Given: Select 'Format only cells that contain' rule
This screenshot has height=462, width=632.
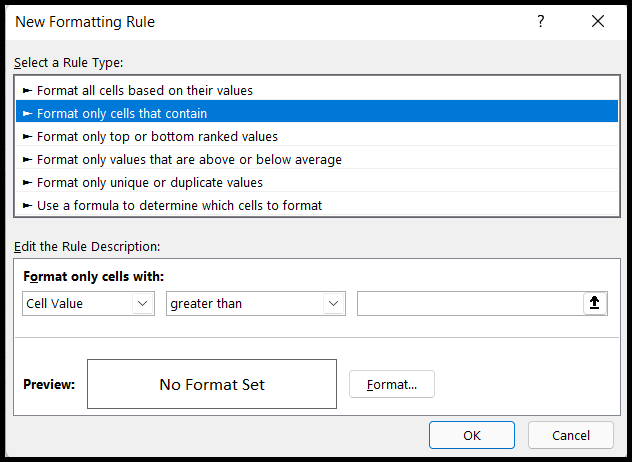Looking at the screenshot, I should pyautogui.click(x=122, y=113).
